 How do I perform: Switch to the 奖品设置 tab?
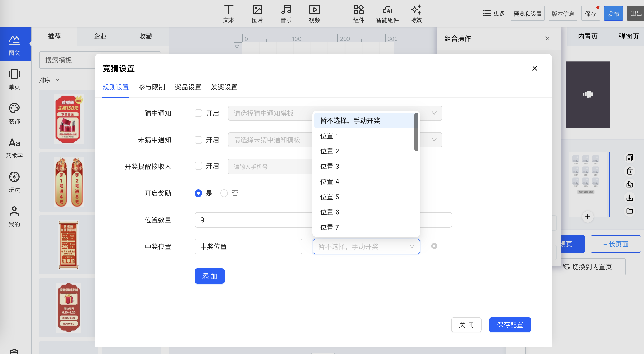tap(188, 87)
